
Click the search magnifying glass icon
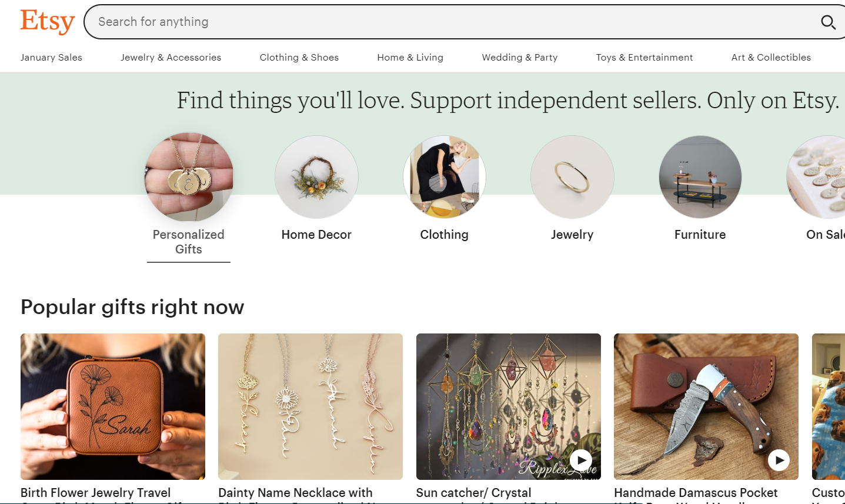(x=828, y=22)
